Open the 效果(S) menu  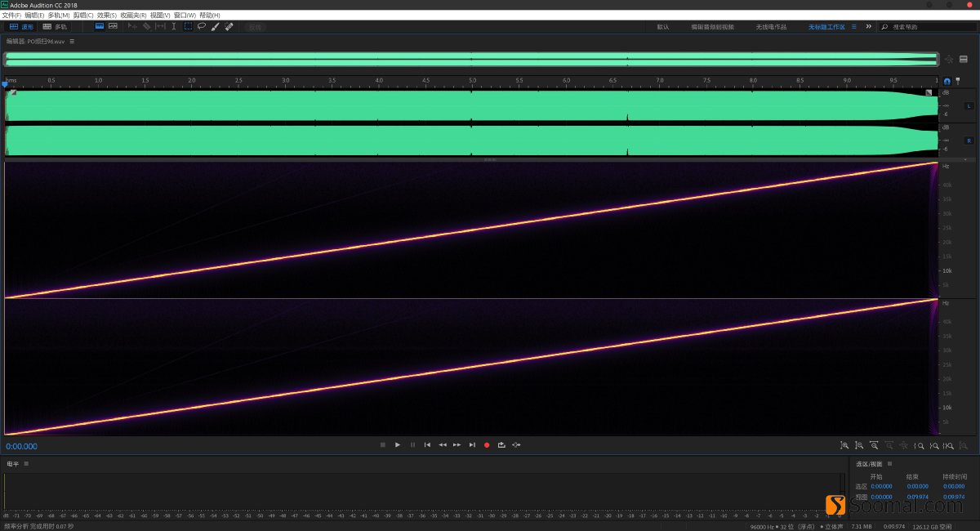(x=106, y=15)
